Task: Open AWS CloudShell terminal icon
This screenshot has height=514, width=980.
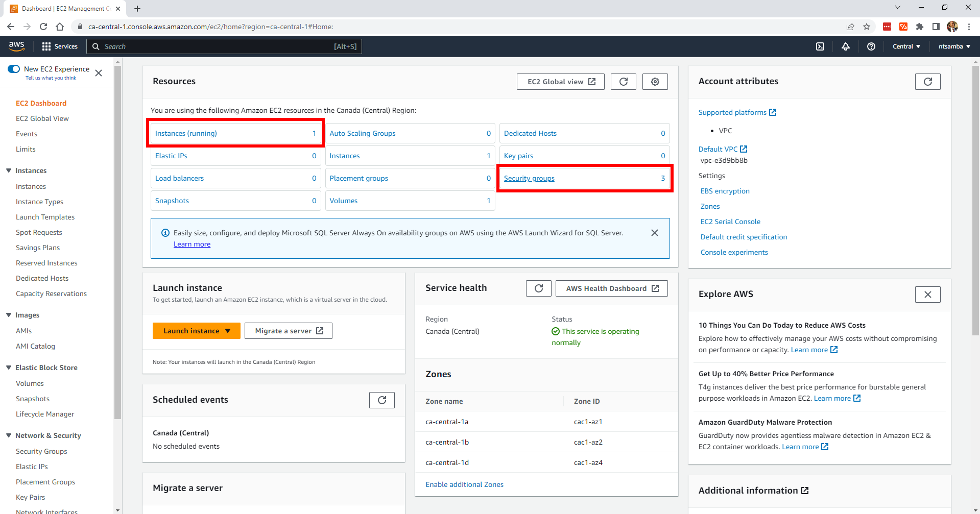Action: (820, 46)
